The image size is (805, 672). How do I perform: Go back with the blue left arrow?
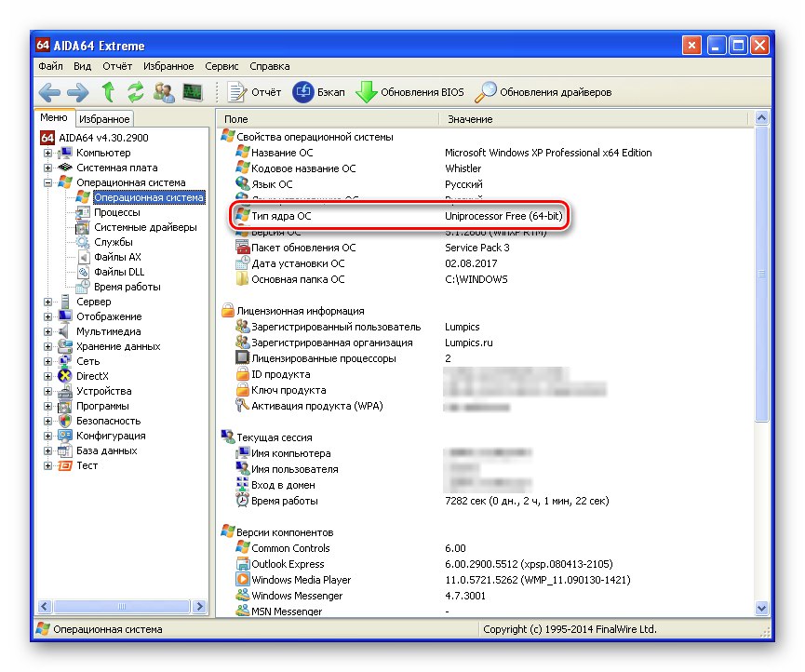click(49, 92)
